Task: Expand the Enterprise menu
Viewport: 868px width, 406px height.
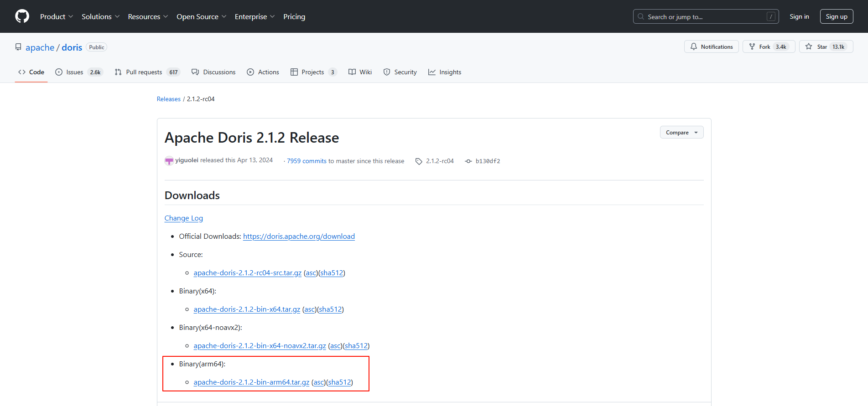Action: pos(255,16)
